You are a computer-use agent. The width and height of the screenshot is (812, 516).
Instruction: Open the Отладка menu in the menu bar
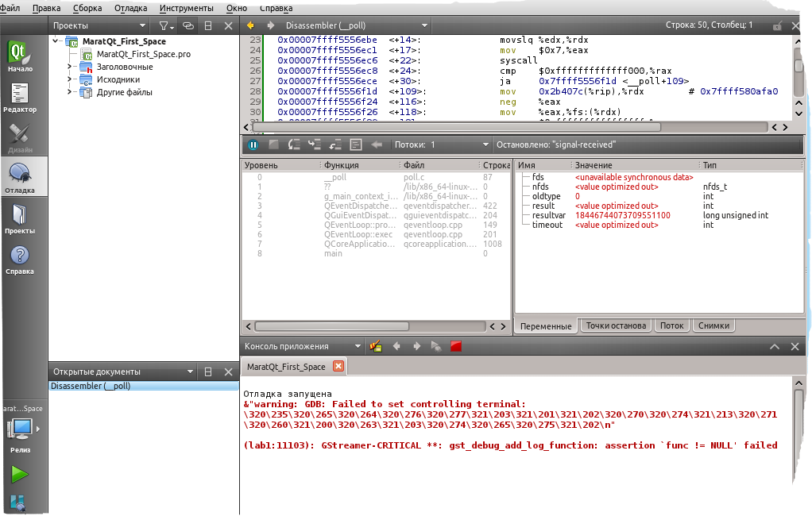point(130,8)
